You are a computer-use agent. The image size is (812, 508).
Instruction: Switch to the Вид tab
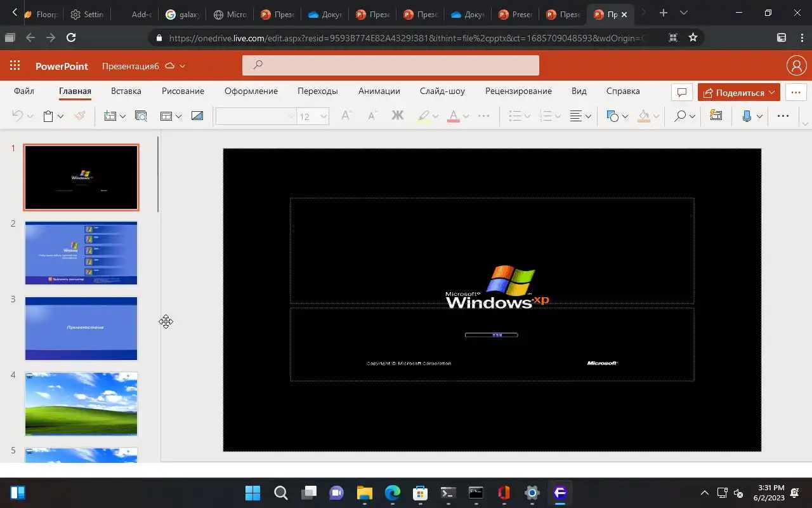coord(579,91)
